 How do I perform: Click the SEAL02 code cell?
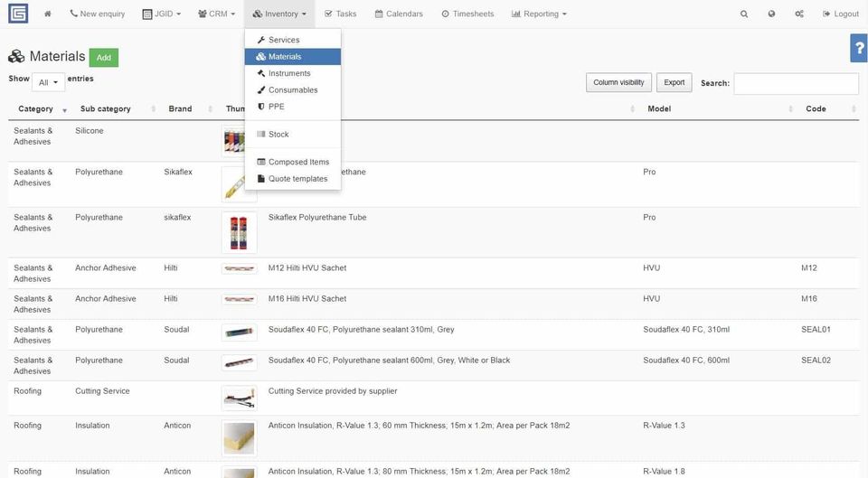[x=816, y=361]
